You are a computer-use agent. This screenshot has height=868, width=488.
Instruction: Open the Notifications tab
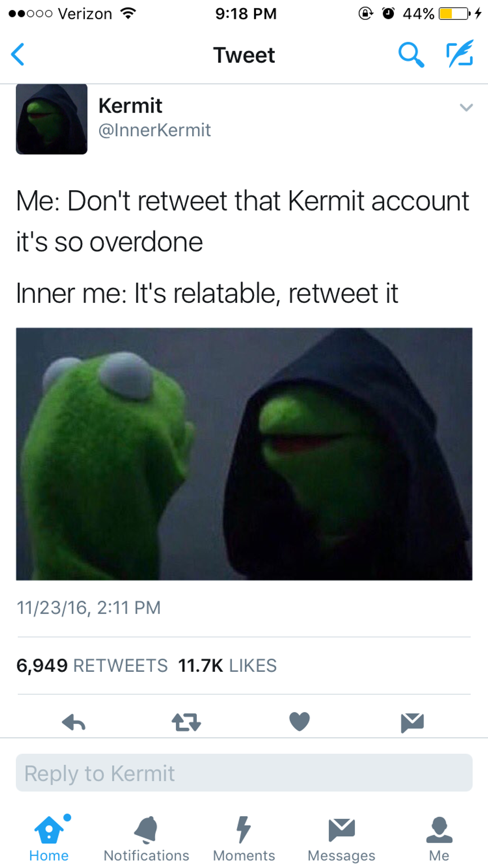click(x=146, y=839)
